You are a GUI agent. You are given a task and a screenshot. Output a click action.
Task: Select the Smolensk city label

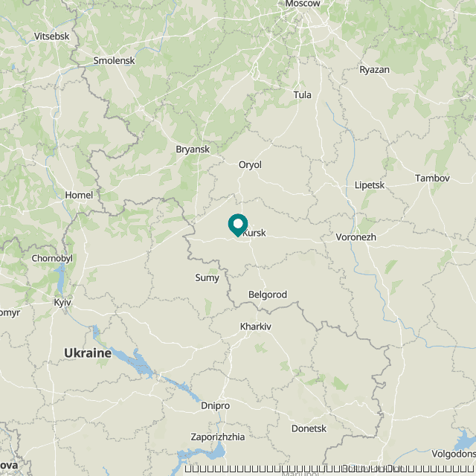[x=114, y=61]
